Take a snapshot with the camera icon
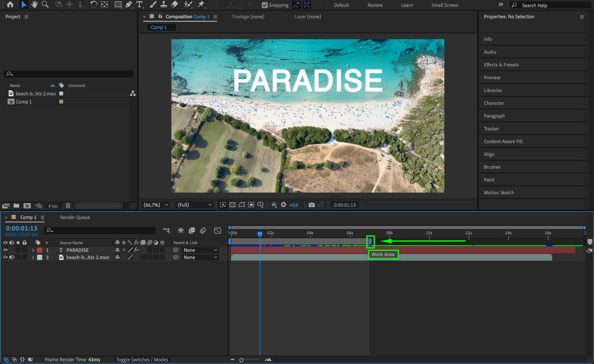The height and width of the screenshot is (364, 594). (312, 205)
